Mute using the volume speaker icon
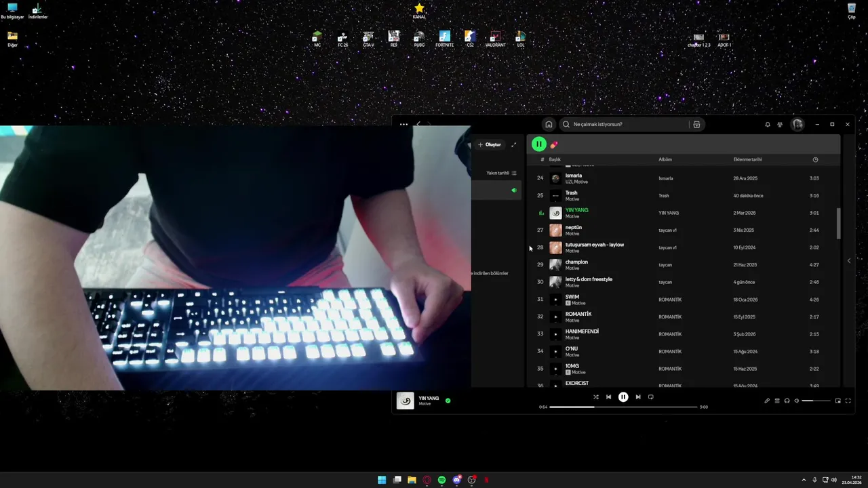 [797, 401]
